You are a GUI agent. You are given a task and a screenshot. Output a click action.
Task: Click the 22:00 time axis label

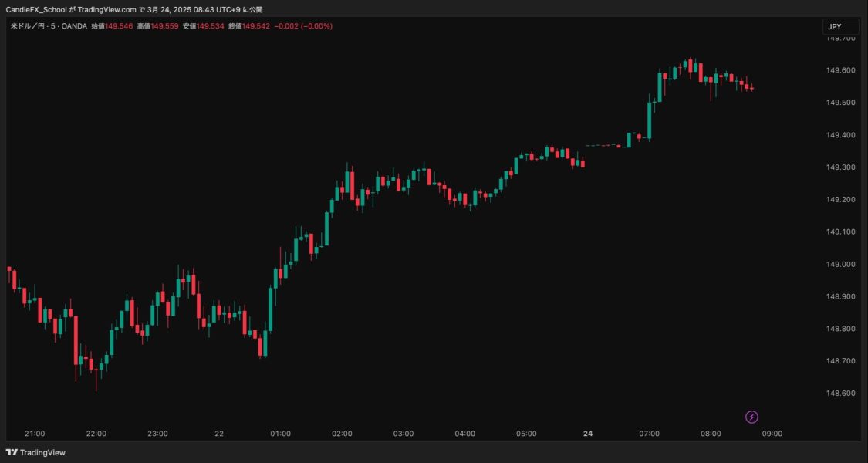click(96, 434)
